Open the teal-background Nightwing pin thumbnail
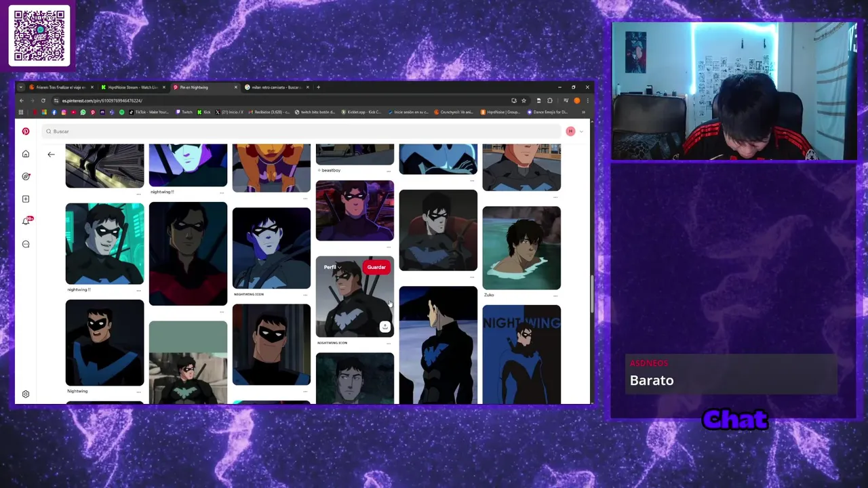The width and height of the screenshot is (868, 488). (104, 243)
